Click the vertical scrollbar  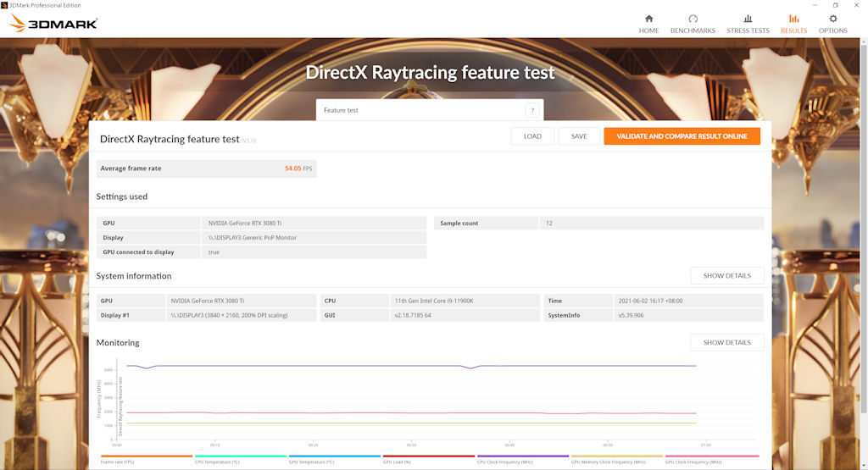tap(864, 227)
